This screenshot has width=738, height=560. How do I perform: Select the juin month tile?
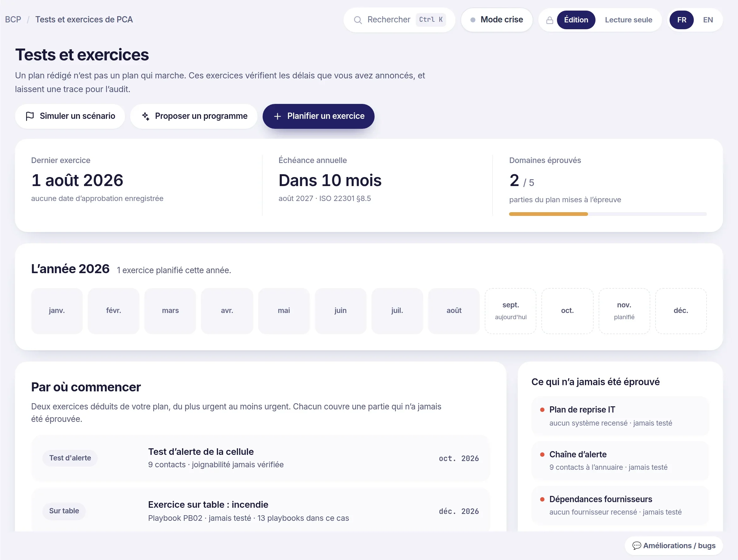[x=340, y=311]
